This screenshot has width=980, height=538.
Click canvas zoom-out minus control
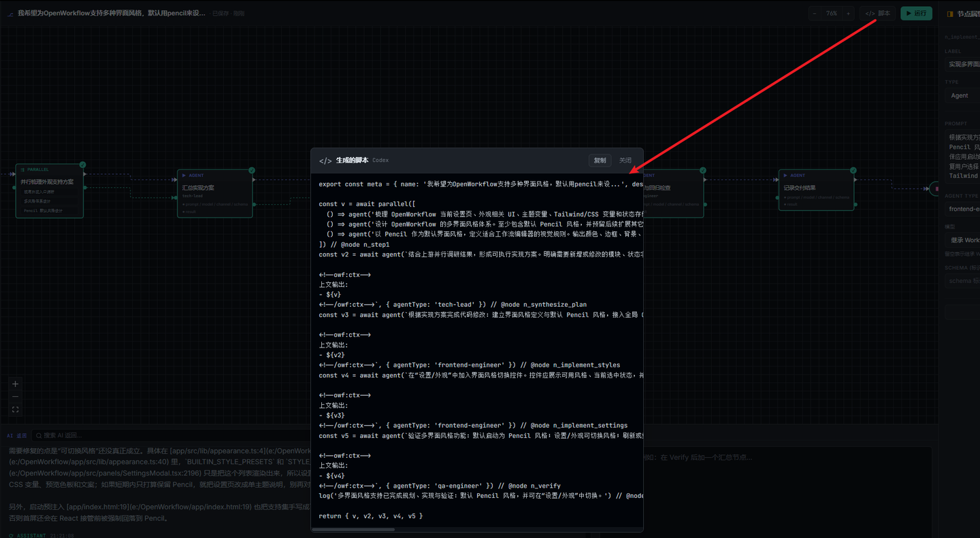coord(16,397)
